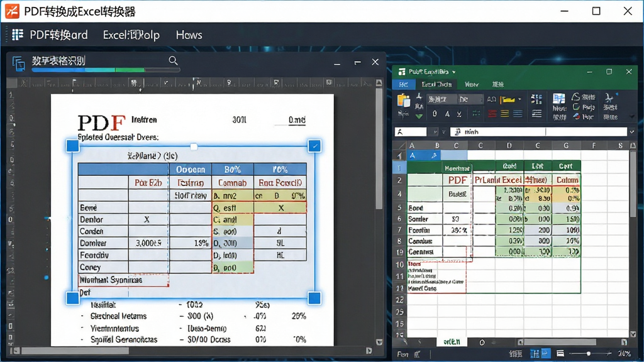Click the yellow highlight fill icon in ribbon
The height and width of the screenshot is (362, 644).
[508, 100]
